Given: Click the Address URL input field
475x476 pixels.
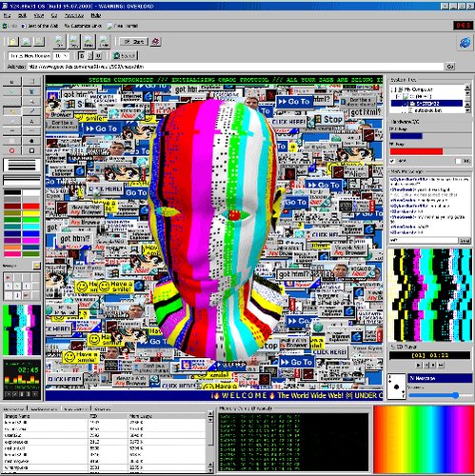Looking at the screenshot, I should click(x=235, y=67).
